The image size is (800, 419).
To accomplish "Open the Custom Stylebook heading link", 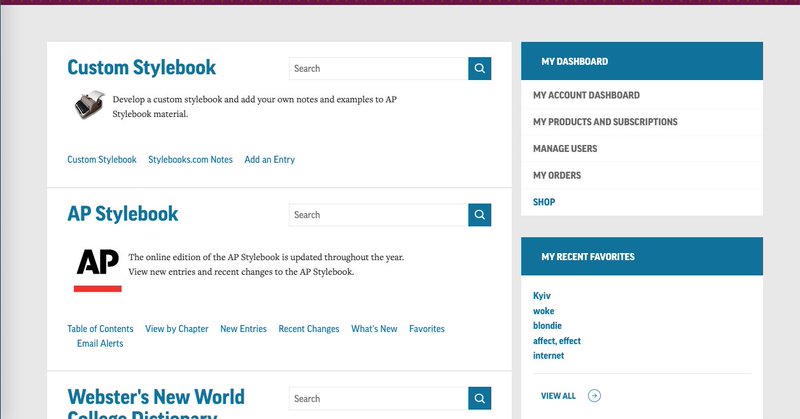I will point(142,67).
